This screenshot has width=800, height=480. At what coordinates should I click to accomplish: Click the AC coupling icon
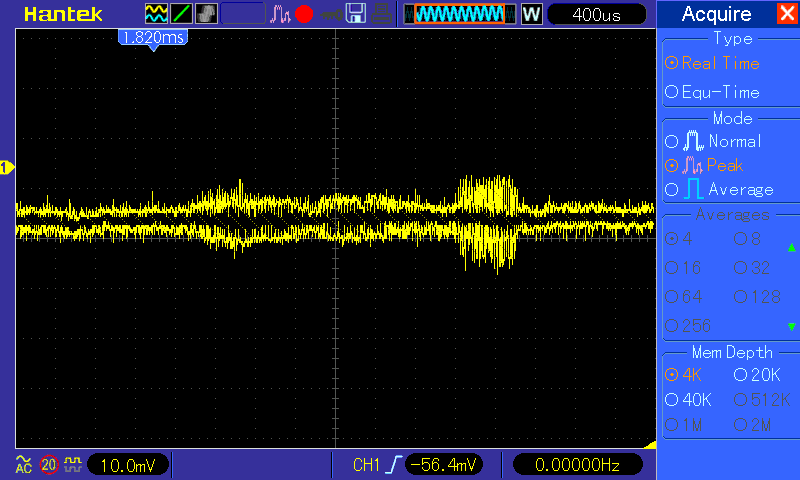(x=23, y=464)
